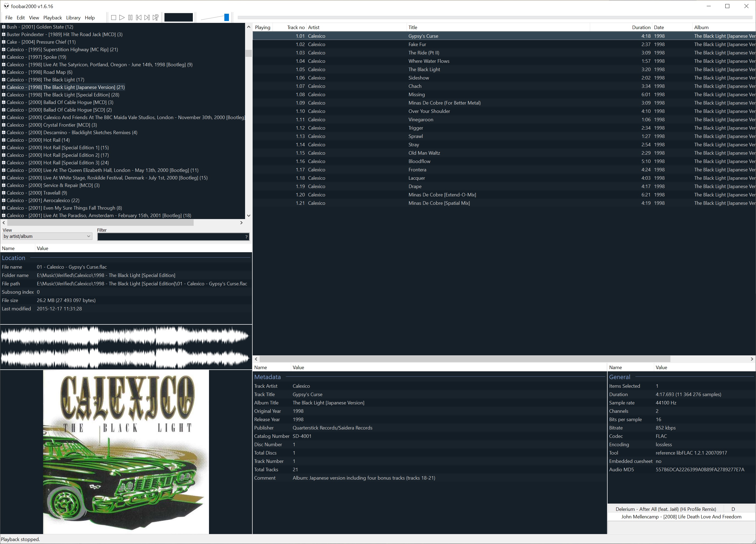Expand 'Calexico - [1997] Spoke' in the tree
This screenshot has width=756, height=544.
click(x=3, y=57)
